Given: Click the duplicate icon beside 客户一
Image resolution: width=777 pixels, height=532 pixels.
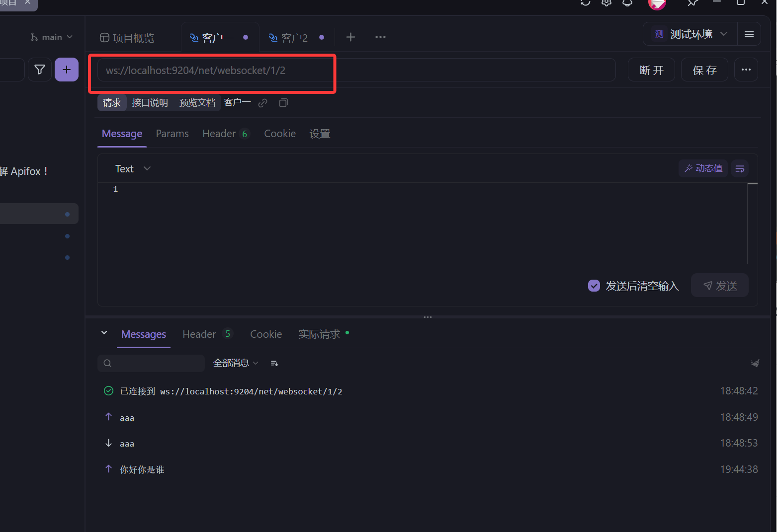Looking at the screenshot, I should pos(283,103).
